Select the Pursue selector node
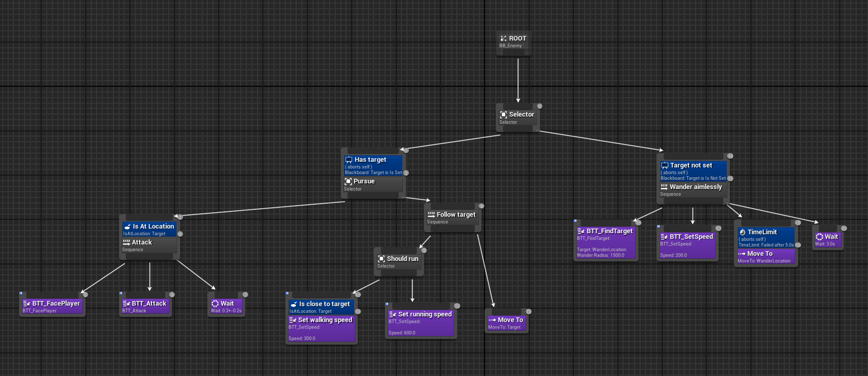The height and width of the screenshot is (376, 868). click(x=373, y=184)
